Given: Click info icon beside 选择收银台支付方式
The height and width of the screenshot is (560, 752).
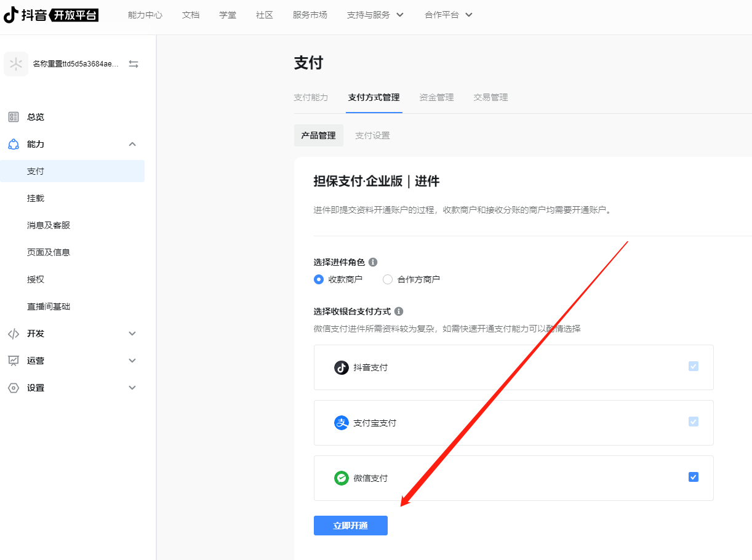Looking at the screenshot, I should click(x=399, y=311).
